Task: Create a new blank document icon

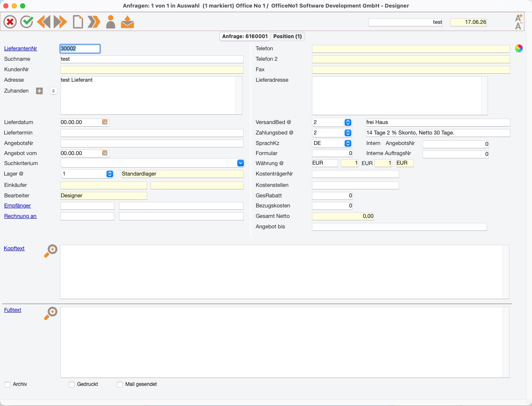Action: point(78,22)
